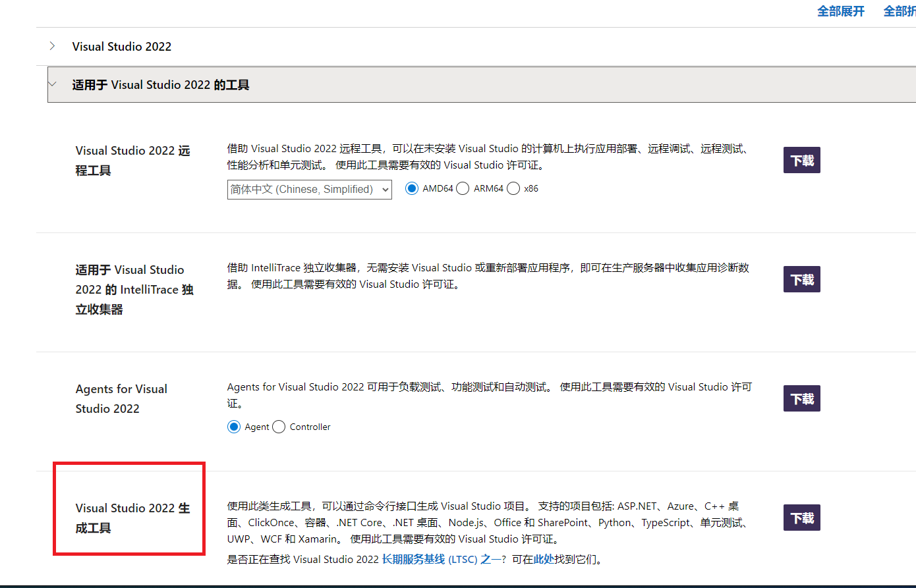Download Visual Studio 2022 远程工具
Image resolution: width=916 pixels, height=588 pixels.
tap(801, 160)
